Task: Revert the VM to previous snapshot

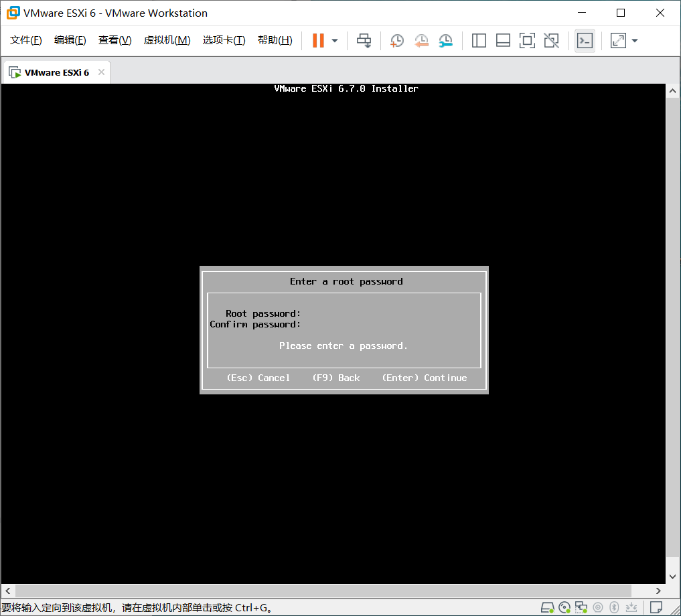Action: (421, 41)
